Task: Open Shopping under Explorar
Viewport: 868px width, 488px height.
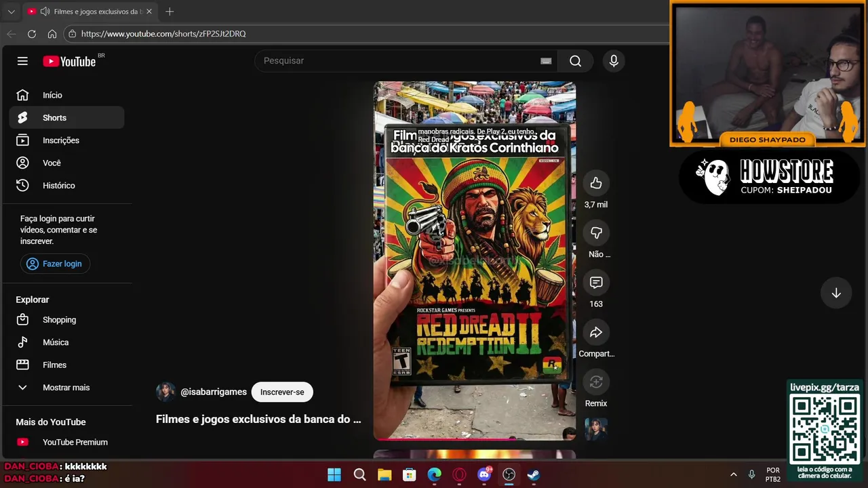Action: [x=66, y=320]
